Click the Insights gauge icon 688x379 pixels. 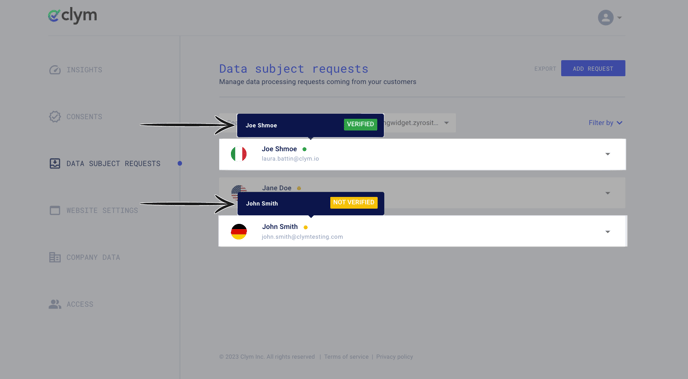coord(55,70)
